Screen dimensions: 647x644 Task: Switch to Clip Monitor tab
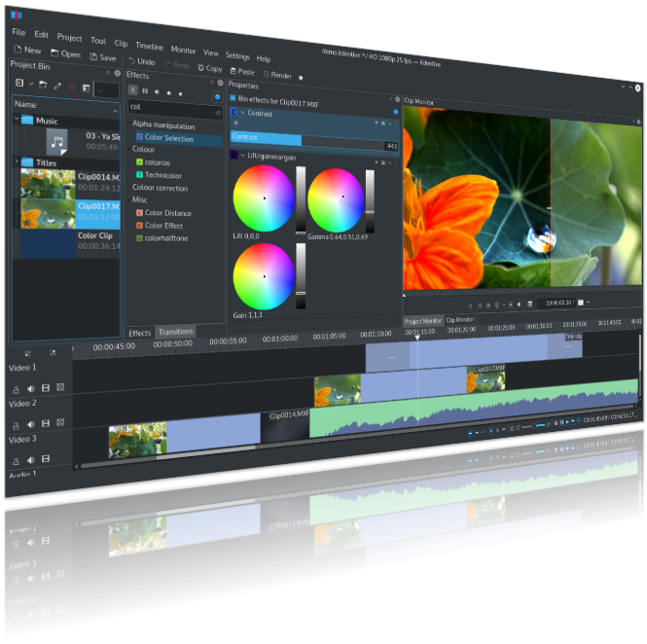(x=459, y=320)
